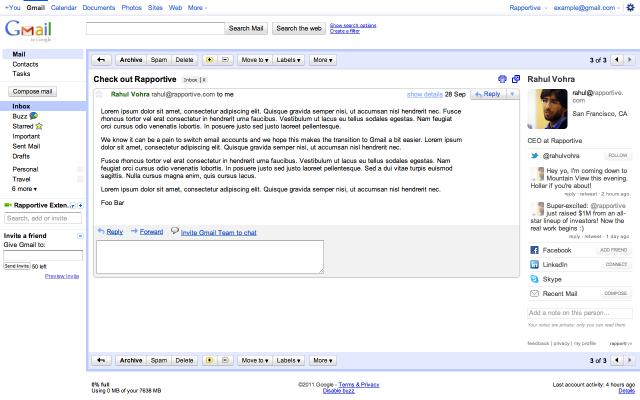Open message in new window icon
Viewport: 640px width, 400px height.
tap(516, 79)
